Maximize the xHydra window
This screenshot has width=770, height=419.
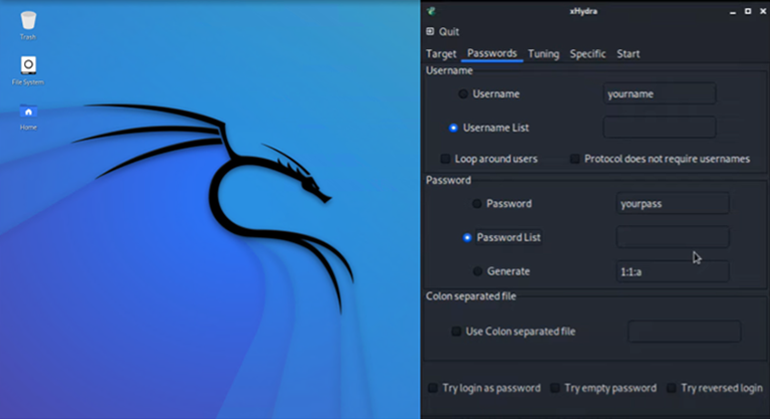tap(748, 11)
